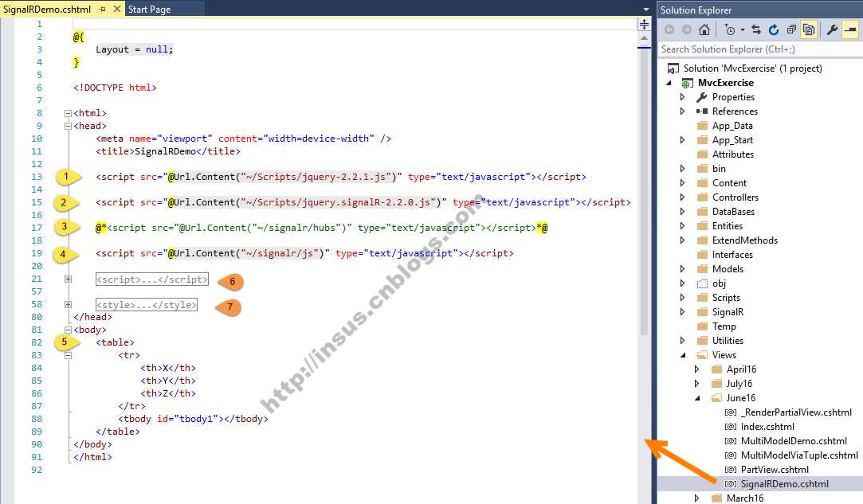This screenshot has width=863, height=504.
Task: Expand the Controllers folder
Action: (682, 197)
